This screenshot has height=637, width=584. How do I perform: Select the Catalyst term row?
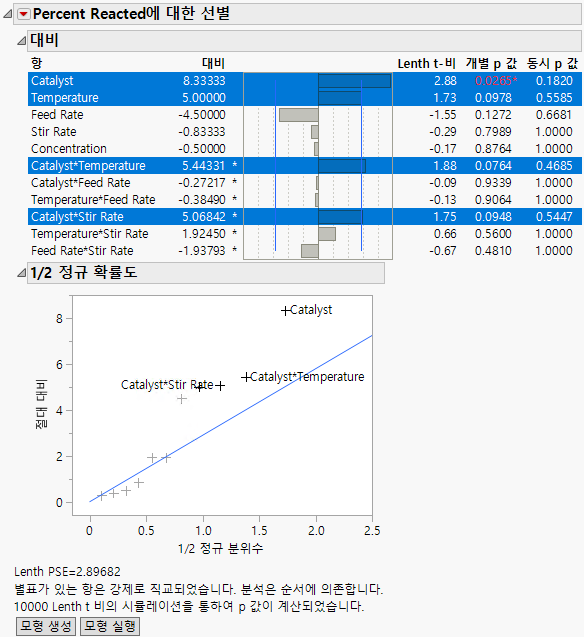click(305, 80)
